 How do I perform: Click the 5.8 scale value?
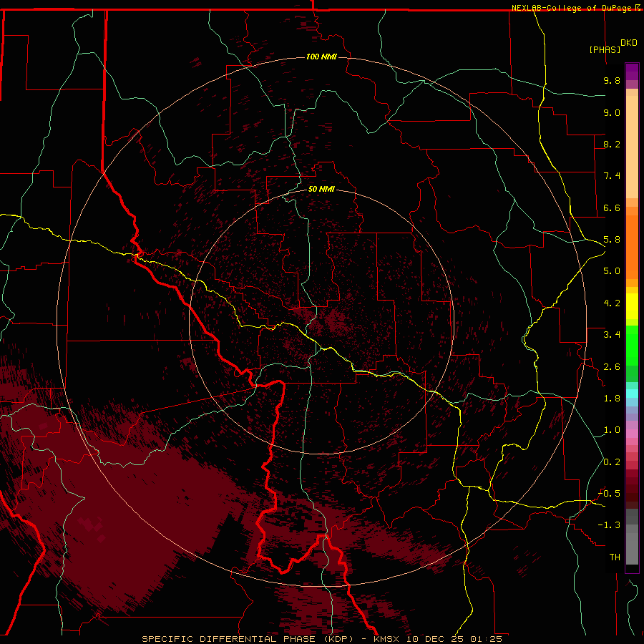[x=612, y=240]
